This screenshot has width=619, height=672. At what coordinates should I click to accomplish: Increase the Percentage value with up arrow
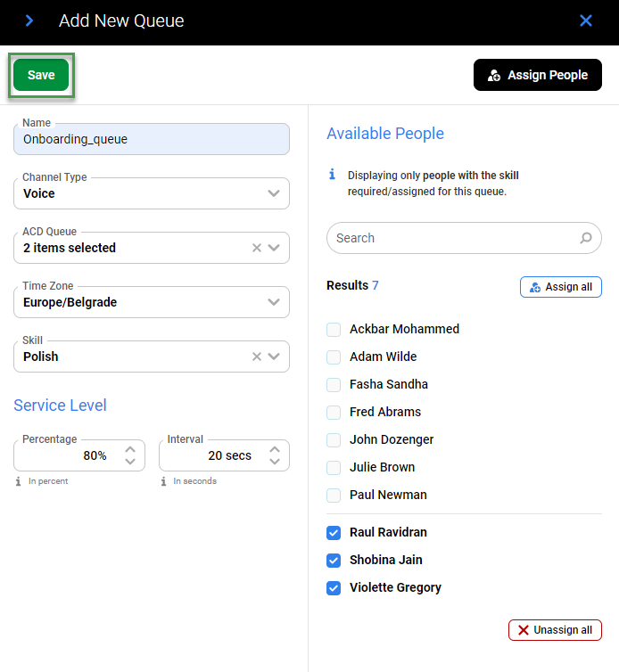click(x=130, y=449)
